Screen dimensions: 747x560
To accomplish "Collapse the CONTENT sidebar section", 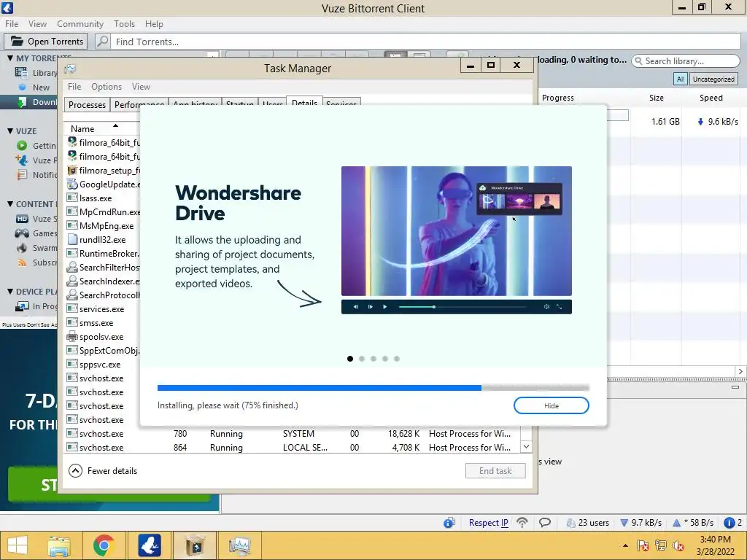I will [10, 204].
